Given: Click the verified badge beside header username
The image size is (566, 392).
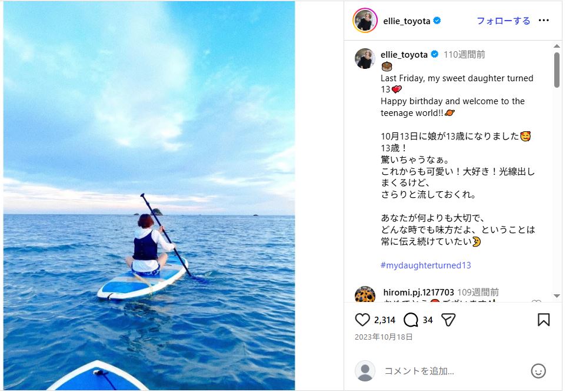Looking at the screenshot, I should tap(437, 21).
